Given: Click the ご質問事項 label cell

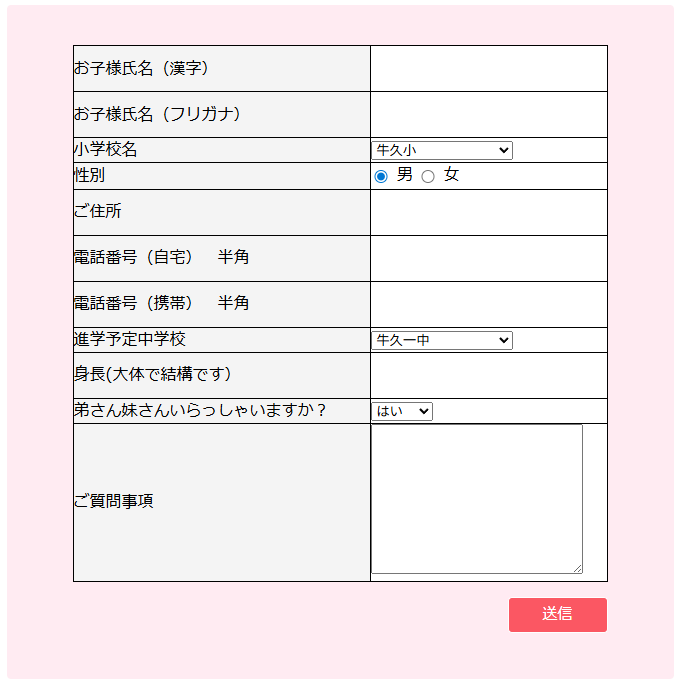Looking at the screenshot, I should (221, 502).
